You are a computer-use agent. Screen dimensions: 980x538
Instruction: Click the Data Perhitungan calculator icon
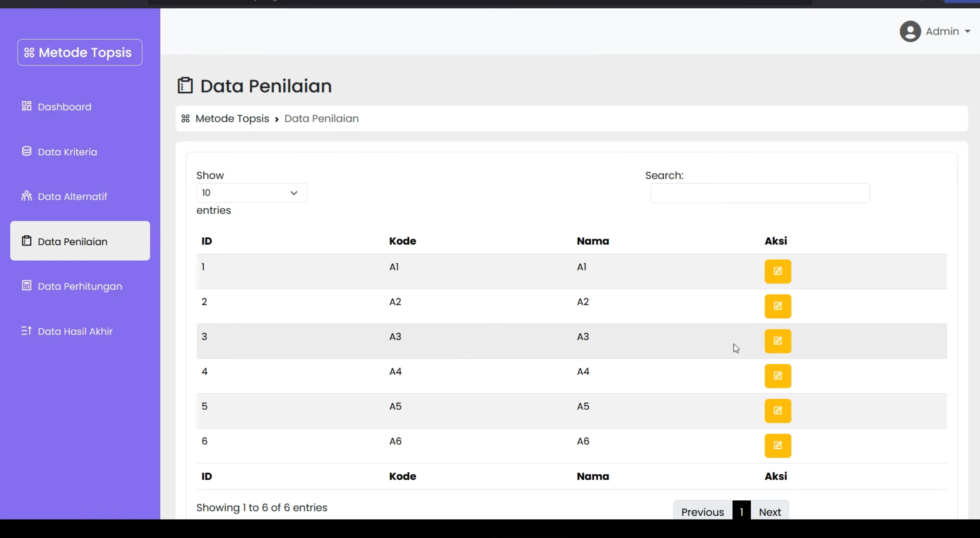pos(26,286)
